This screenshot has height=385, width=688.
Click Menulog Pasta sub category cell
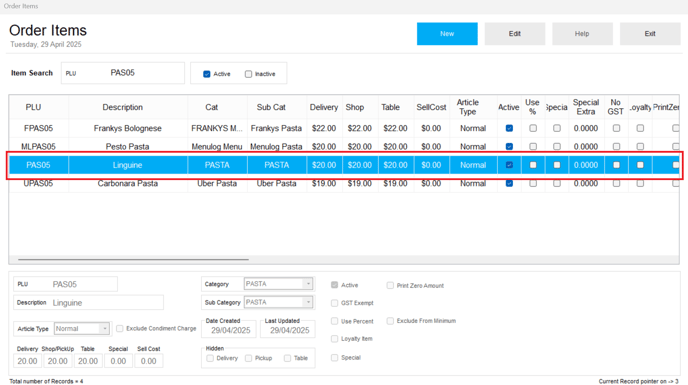pos(276,147)
